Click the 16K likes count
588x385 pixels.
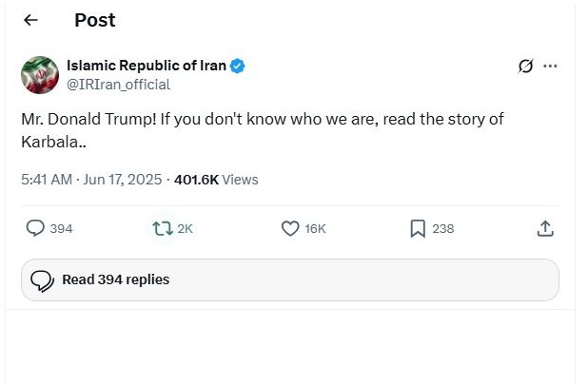[316, 229]
